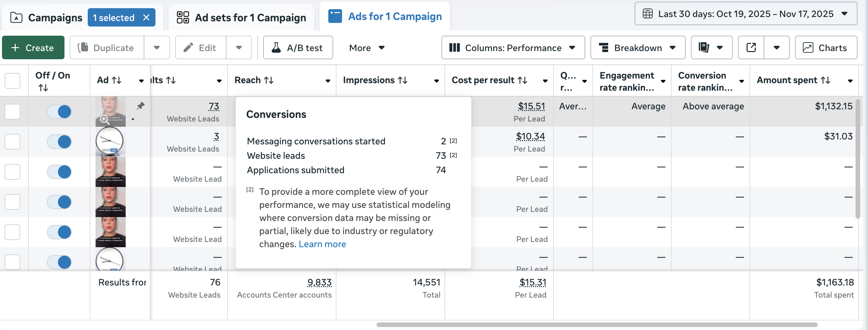This screenshot has width=868, height=330.
Task: Click the reports icon next to Breakdown
Action: (x=704, y=47)
